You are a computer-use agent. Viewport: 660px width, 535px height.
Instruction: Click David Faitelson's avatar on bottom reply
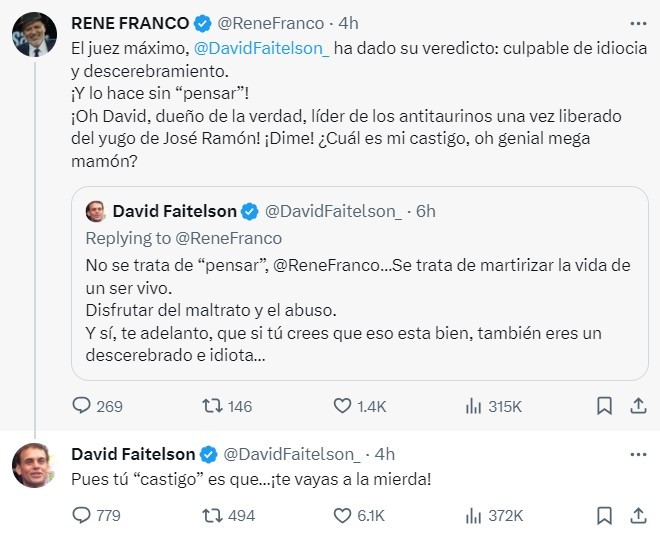click(x=33, y=467)
